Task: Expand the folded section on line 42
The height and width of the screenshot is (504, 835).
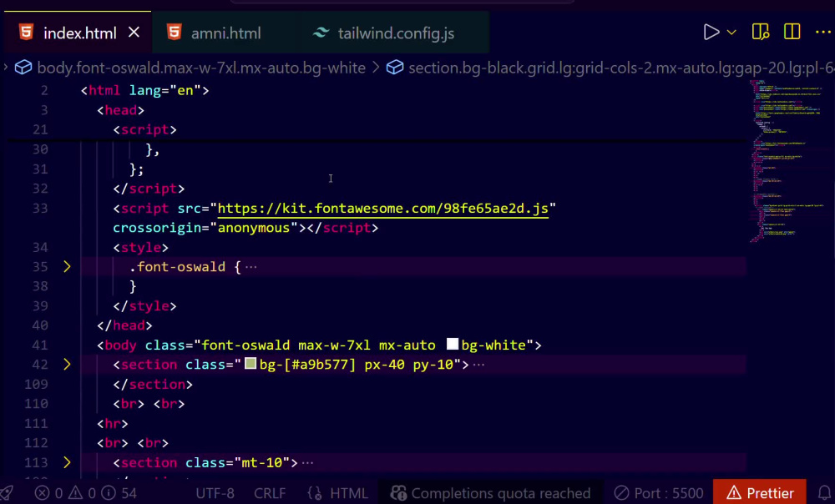Action: tap(67, 365)
